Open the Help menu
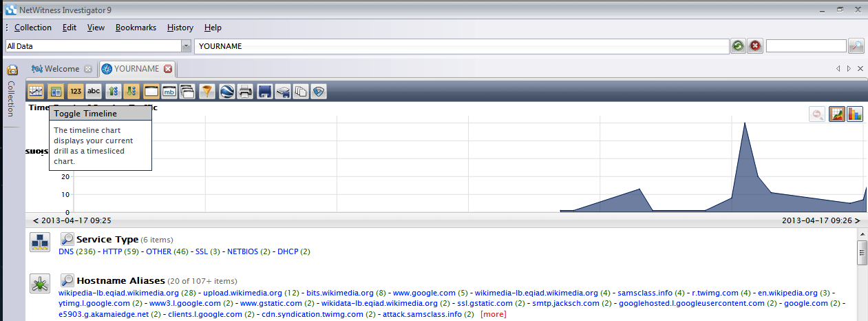 pos(213,28)
